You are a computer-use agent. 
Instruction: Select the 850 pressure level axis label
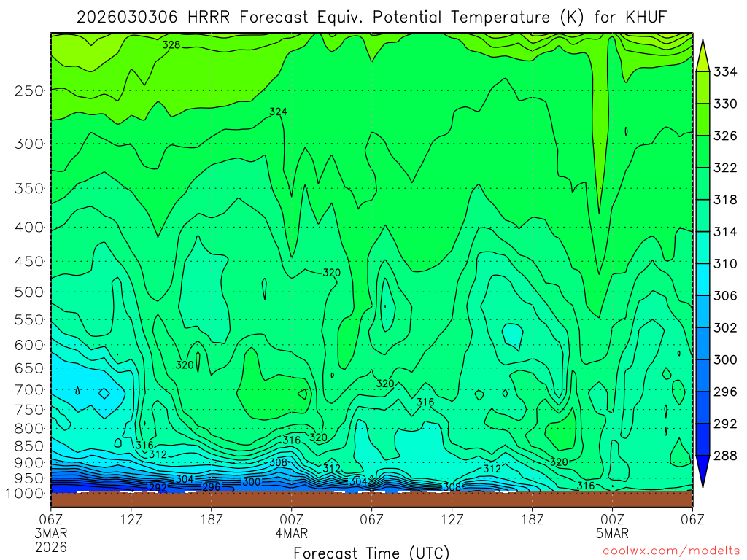29,446
